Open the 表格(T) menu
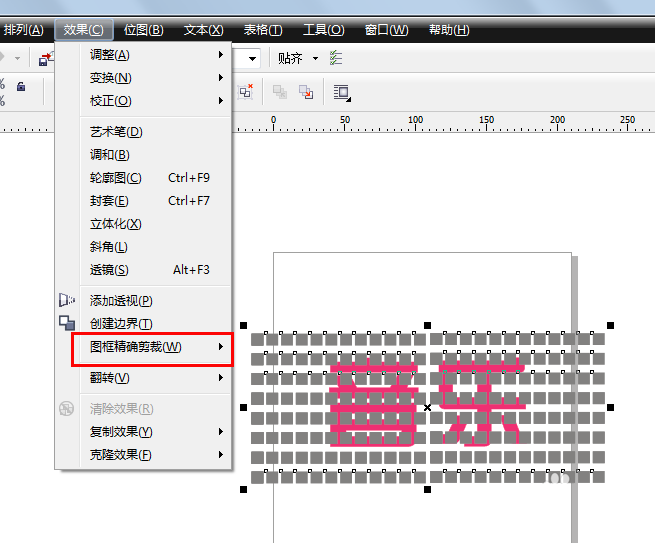655x543 pixels. [x=263, y=30]
